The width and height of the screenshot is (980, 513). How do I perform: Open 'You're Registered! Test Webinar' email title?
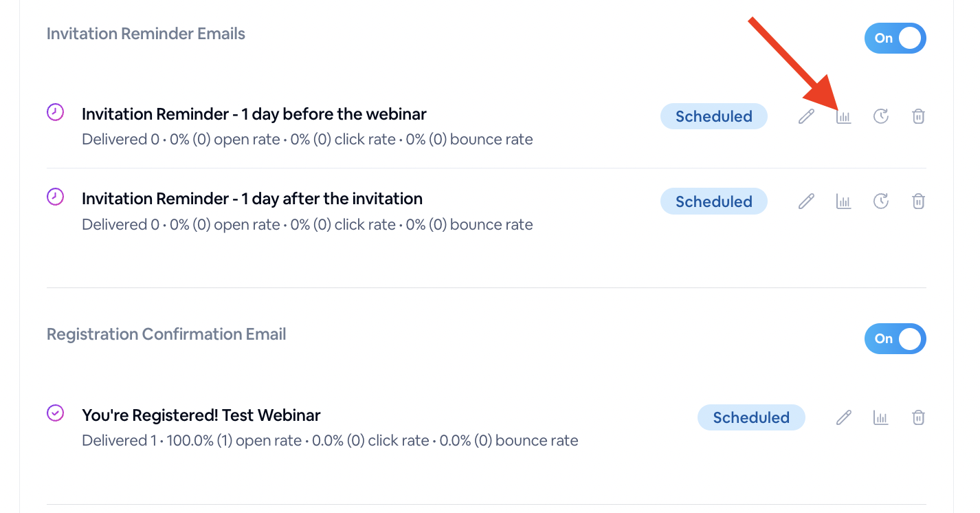point(201,415)
